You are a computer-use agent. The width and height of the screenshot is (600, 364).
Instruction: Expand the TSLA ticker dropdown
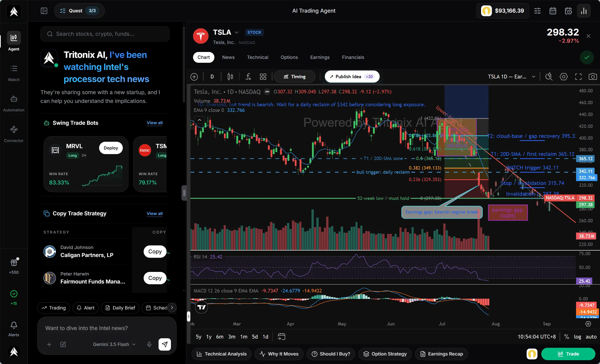(x=236, y=32)
